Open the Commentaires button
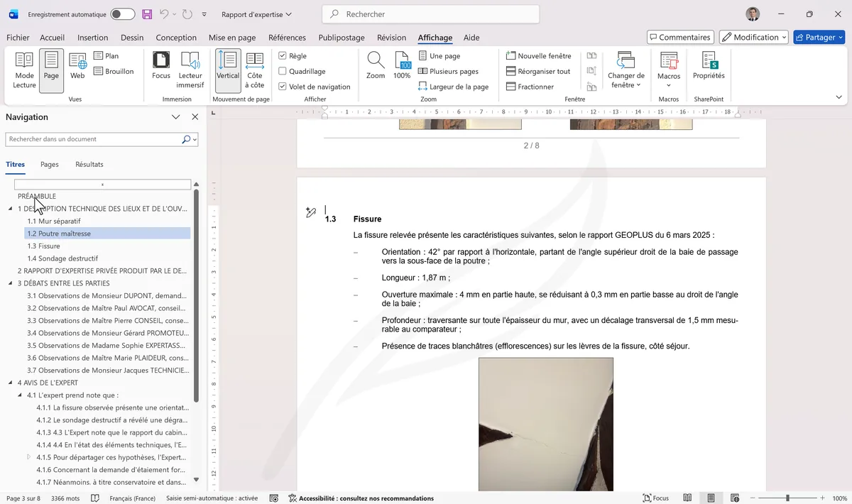This screenshot has height=504, width=852. click(x=680, y=38)
